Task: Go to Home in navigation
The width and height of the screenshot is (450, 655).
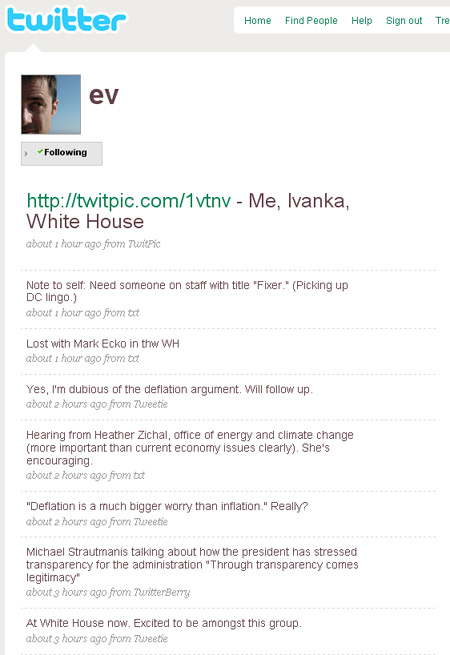Action: pyautogui.click(x=257, y=20)
